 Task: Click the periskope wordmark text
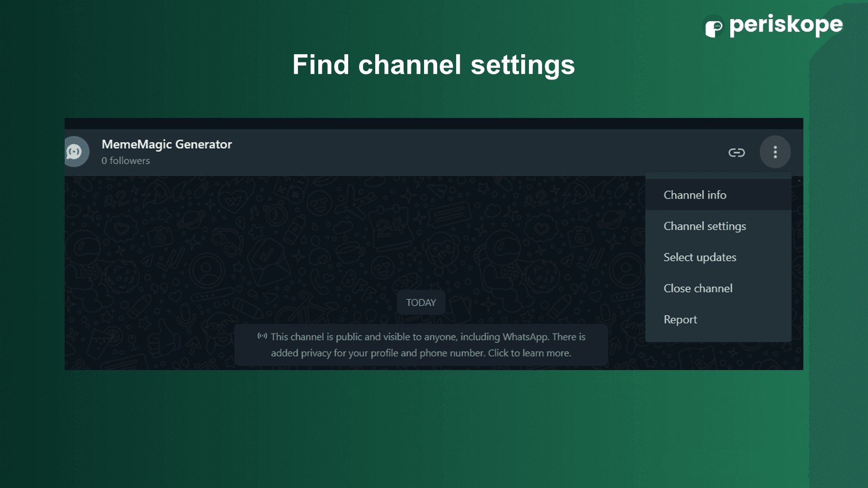(x=786, y=25)
